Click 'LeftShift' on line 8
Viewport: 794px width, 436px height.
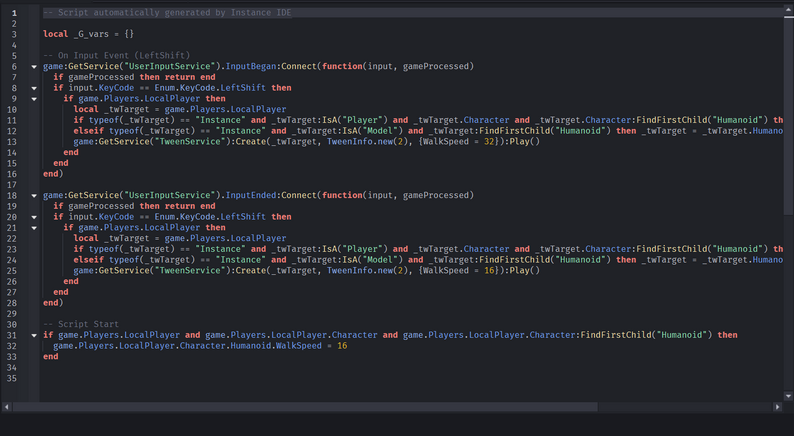pos(243,88)
